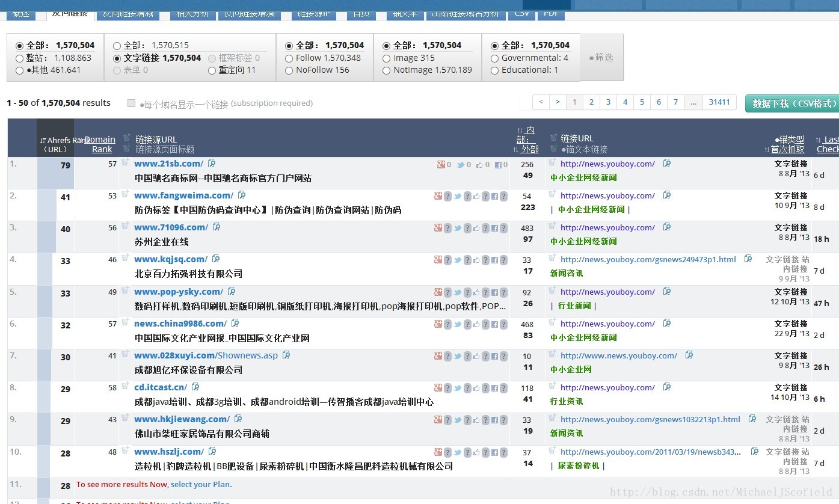839x504 pixels.
Task: Click the magnifier icon after http://www.news.youboy.com/
Action: 689,355
